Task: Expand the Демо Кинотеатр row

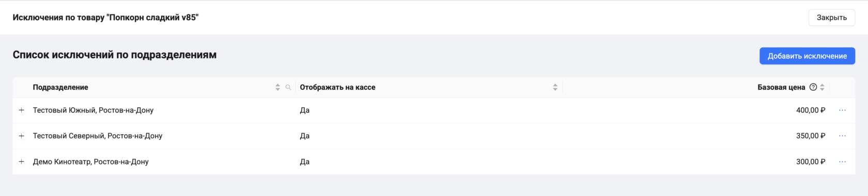Action: 22,162
